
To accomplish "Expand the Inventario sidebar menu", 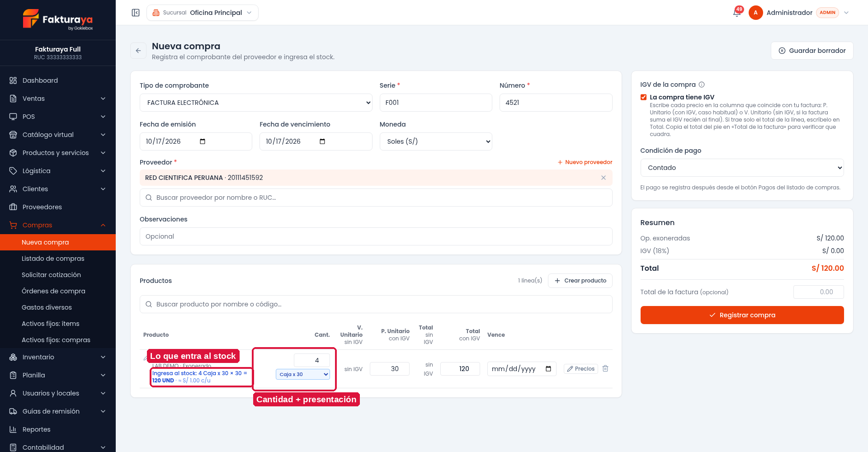I will tap(58, 357).
